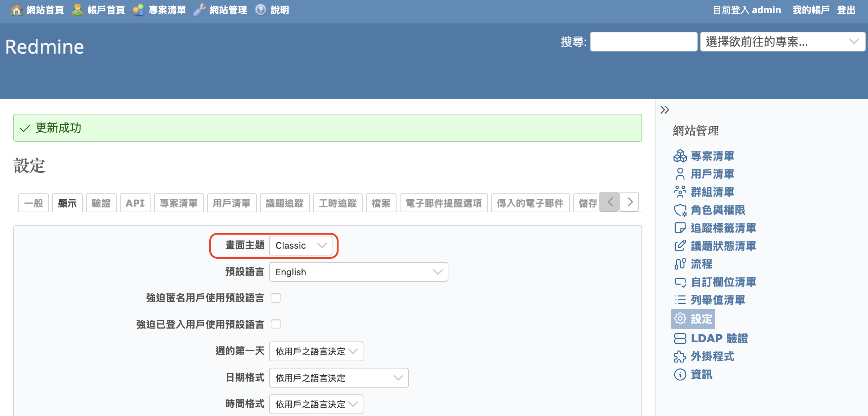Switch to the 專案清單 settings tab
Viewport: 868px width, 416px height.
[x=179, y=203]
